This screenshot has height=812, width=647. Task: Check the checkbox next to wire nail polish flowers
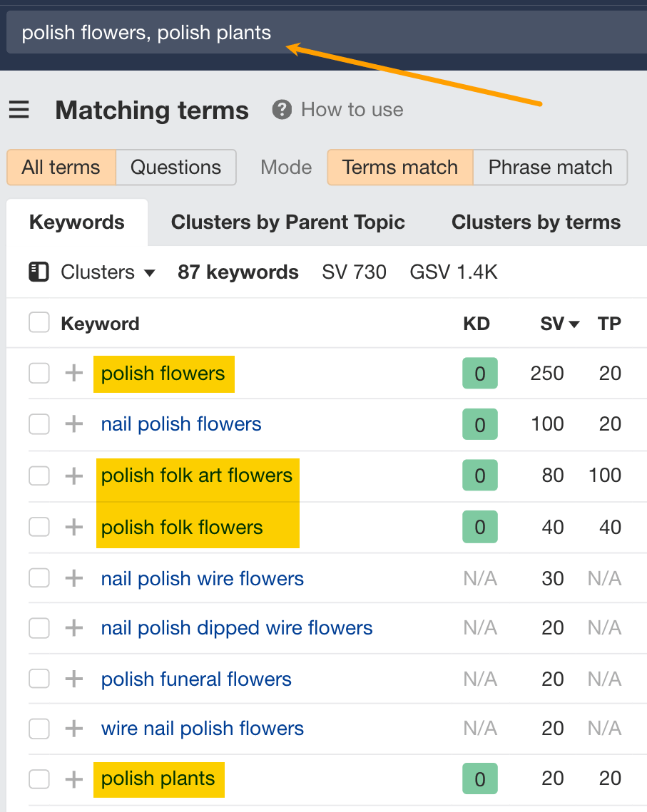click(x=39, y=729)
